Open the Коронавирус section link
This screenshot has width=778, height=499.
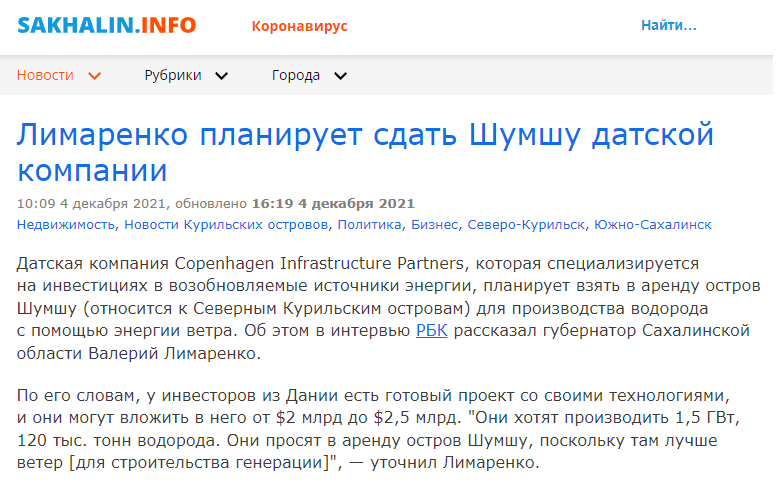pos(299,26)
